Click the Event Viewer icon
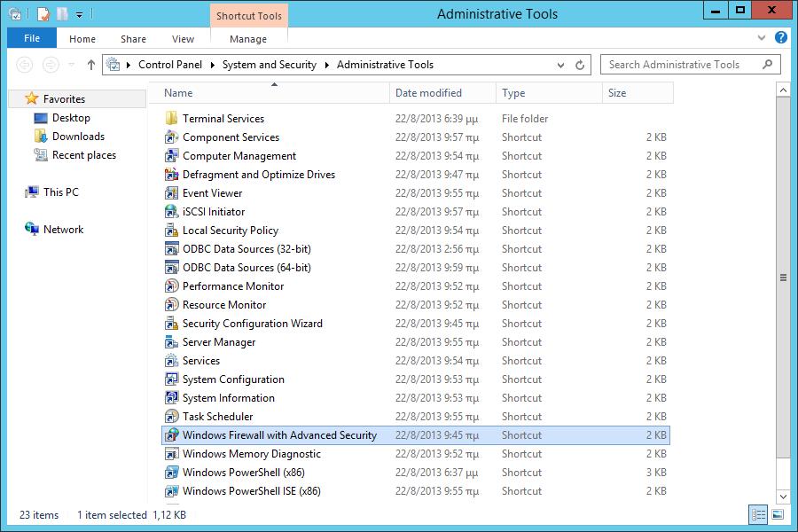This screenshot has height=532, width=798. 171,193
